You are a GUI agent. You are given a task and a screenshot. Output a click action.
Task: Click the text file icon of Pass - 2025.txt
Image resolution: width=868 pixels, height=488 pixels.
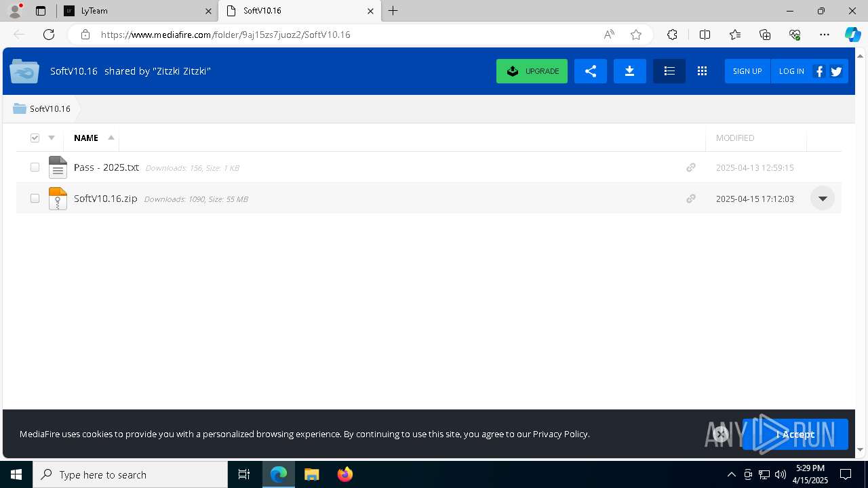point(58,167)
